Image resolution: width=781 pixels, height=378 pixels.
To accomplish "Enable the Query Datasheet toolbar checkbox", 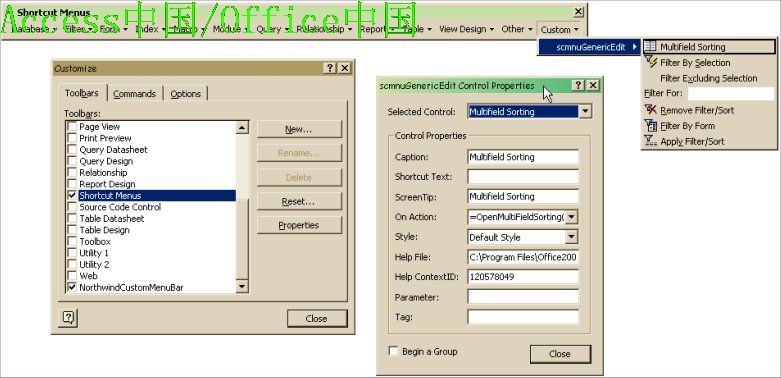I will (x=72, y=149).
